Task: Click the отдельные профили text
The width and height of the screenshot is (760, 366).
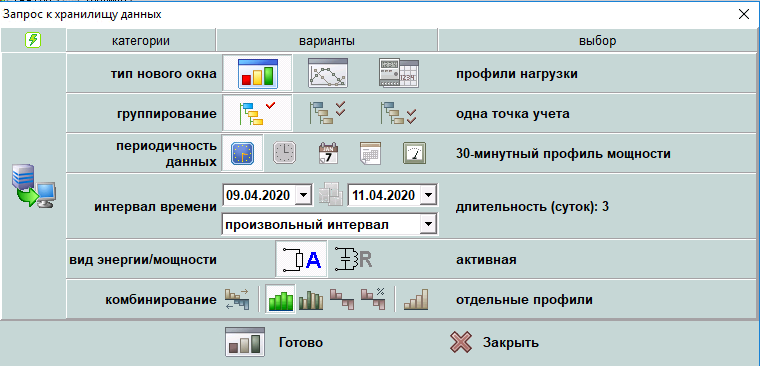Action: 524,300
